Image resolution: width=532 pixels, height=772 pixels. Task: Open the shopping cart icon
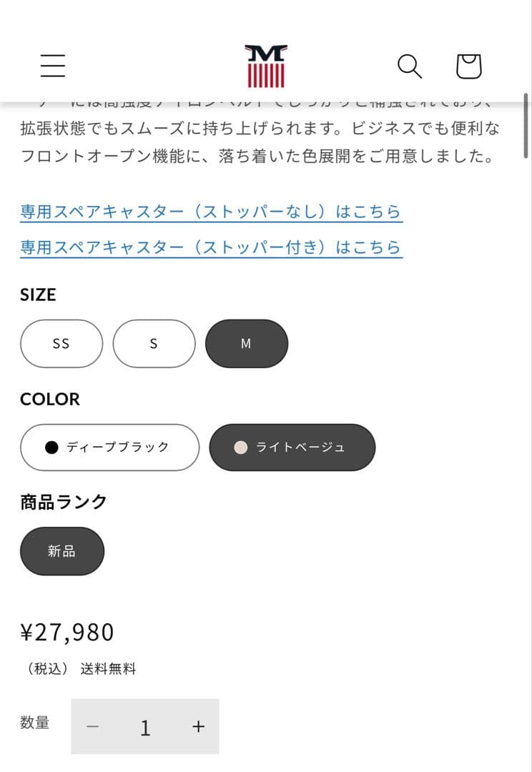pyautogui.click(x=470, y=66)
